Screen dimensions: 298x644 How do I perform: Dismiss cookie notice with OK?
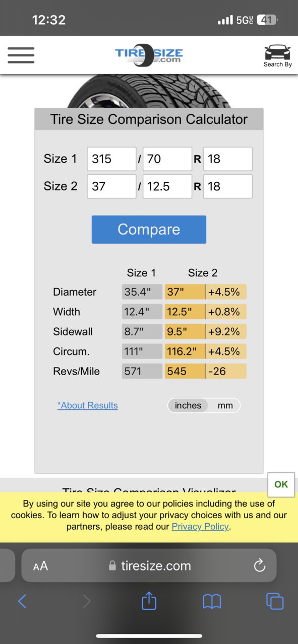[281, 484]
